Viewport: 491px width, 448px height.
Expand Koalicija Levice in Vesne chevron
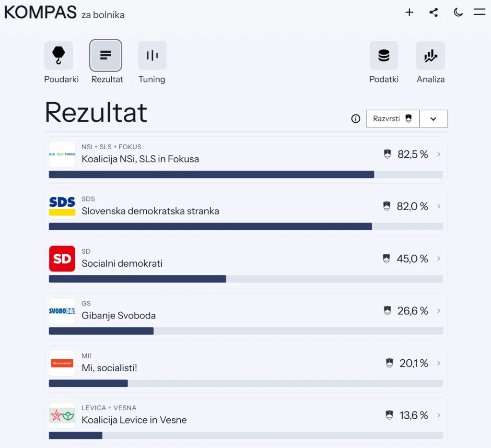[439, 415]
